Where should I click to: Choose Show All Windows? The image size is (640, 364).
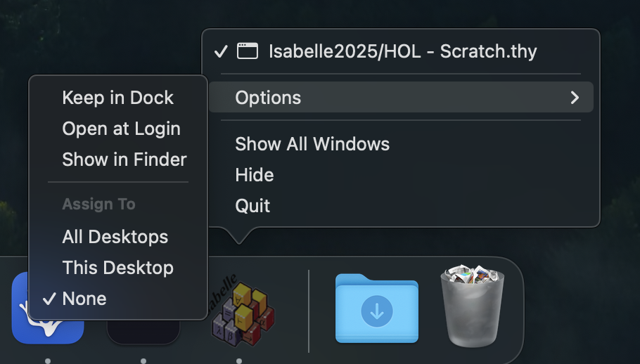(312, 144)
